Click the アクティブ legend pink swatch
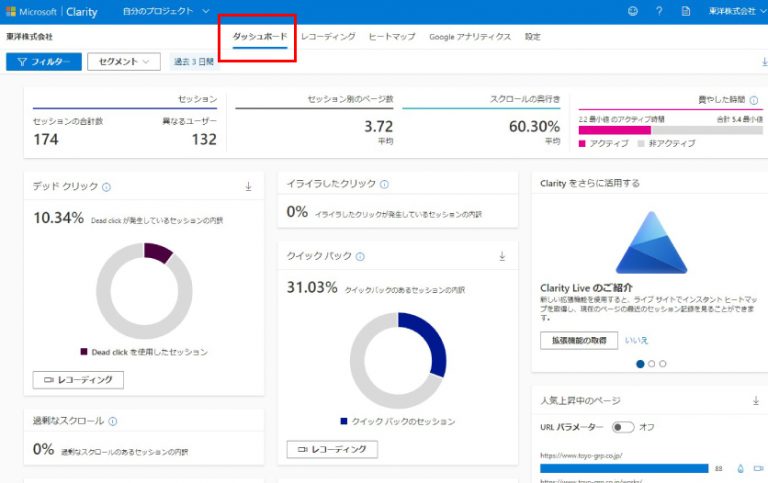 (x=582, y=144)
